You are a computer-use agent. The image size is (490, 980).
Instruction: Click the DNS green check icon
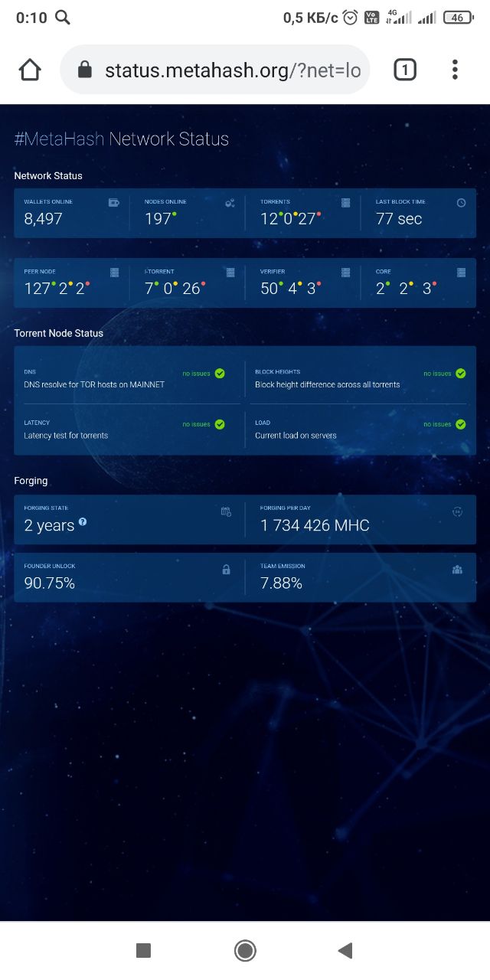pyautogui.click(x=220, y=374)
